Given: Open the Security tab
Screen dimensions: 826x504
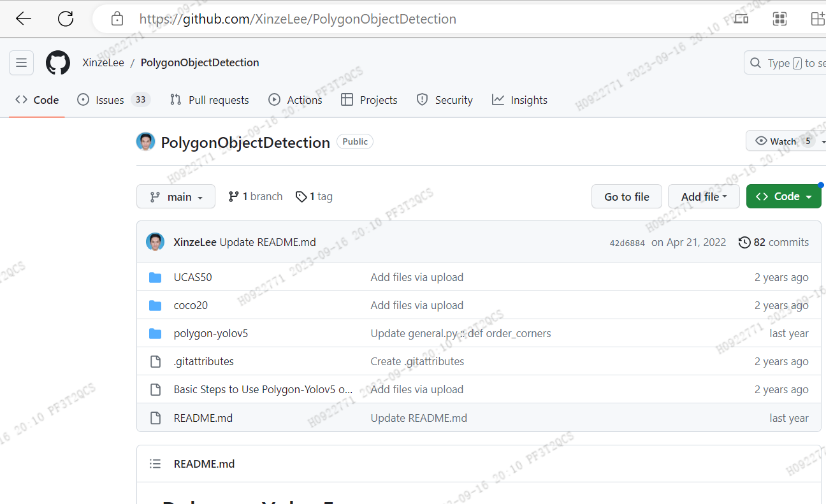Looking at the screenshot, I should click(x=445, y=100).
